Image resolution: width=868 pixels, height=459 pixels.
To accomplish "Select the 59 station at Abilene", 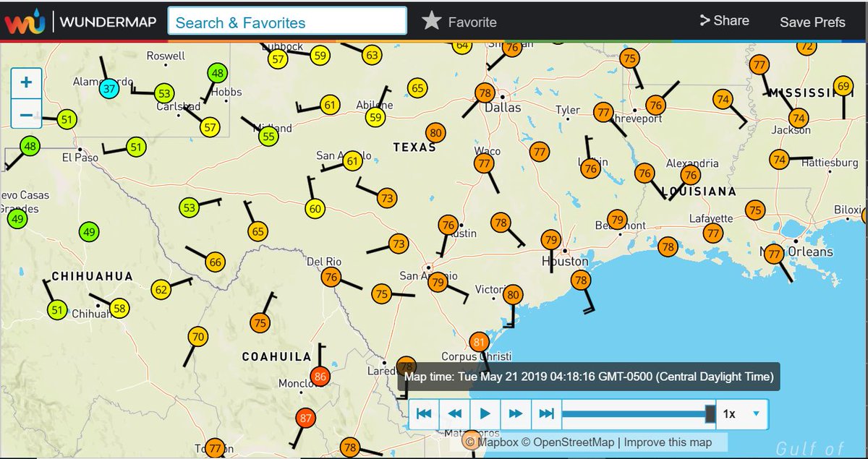I will pyautogui.click(x=375, y=117).
